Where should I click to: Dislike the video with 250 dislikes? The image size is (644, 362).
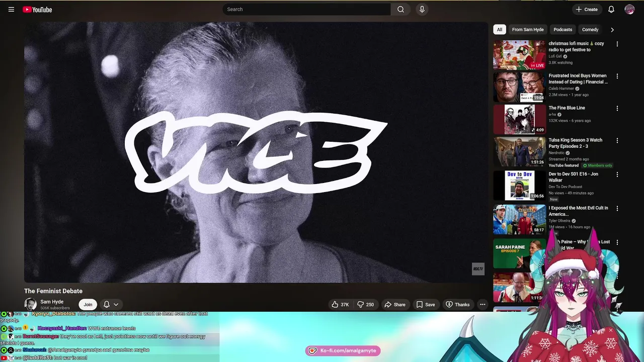[x=366, y=304]
